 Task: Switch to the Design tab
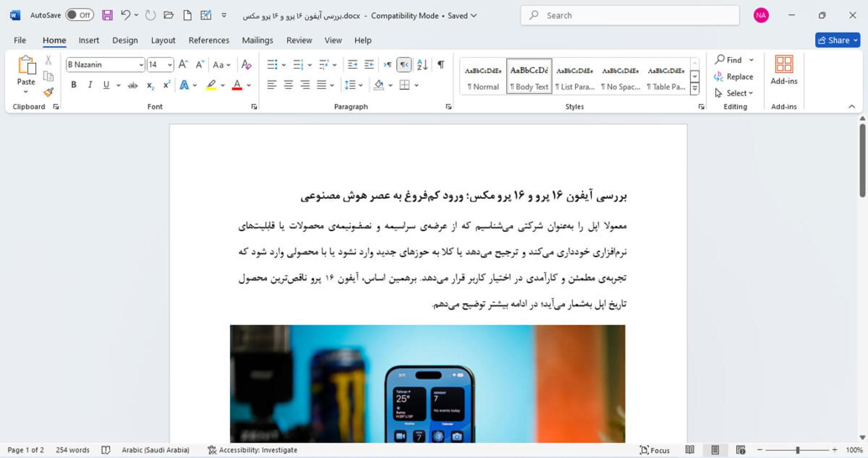[125, 40]
